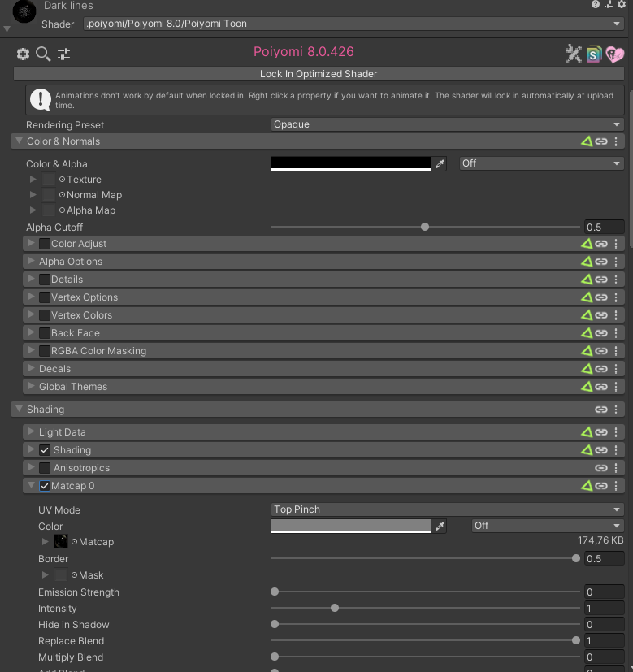
Task: Expand the Normal Map slot arrow
Action: tap(33, 194)
